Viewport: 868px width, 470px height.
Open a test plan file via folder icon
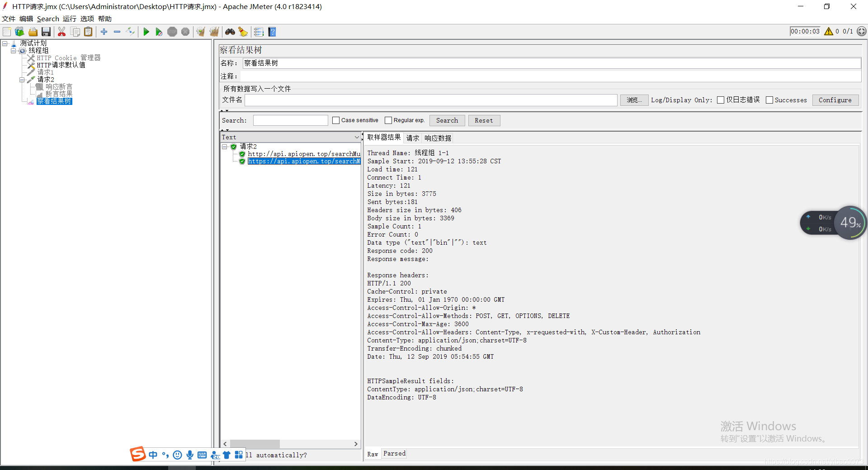[33, 32]
